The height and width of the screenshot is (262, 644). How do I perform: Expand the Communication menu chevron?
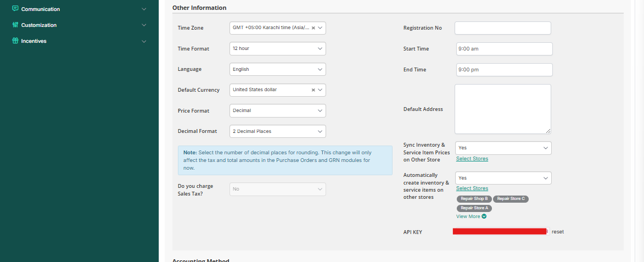144,9
